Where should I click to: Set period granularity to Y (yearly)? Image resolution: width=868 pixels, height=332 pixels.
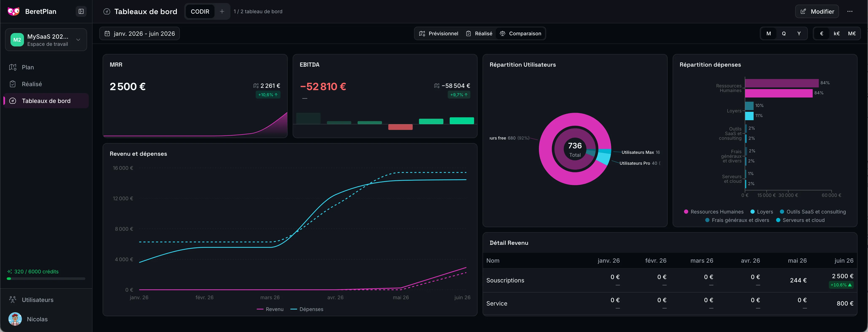(x=799, y=34)
